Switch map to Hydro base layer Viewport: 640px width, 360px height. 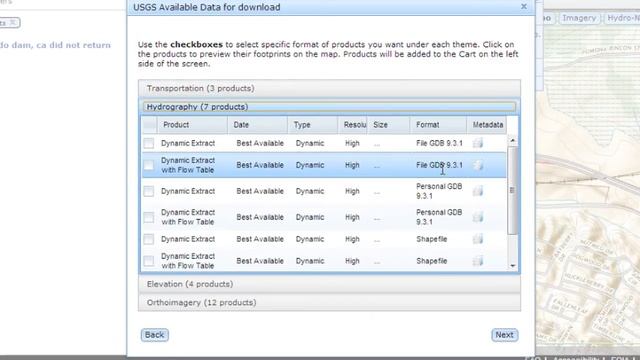pyautogui.click(x=622, y=18)
